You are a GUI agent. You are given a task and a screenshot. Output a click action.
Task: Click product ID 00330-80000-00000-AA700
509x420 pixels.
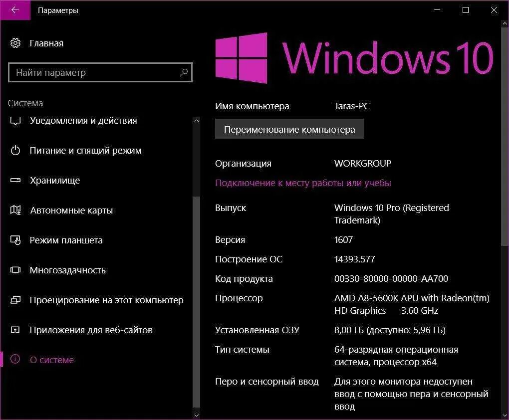391,279
